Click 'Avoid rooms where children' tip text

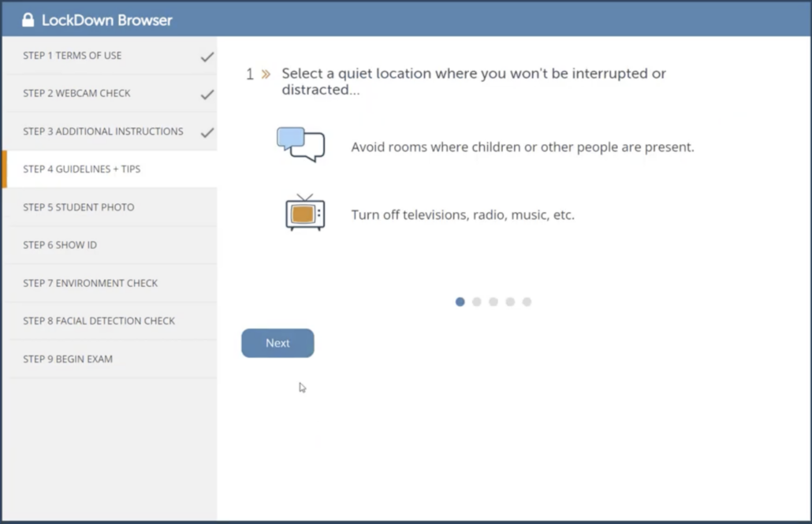click(x=523, y=147)
